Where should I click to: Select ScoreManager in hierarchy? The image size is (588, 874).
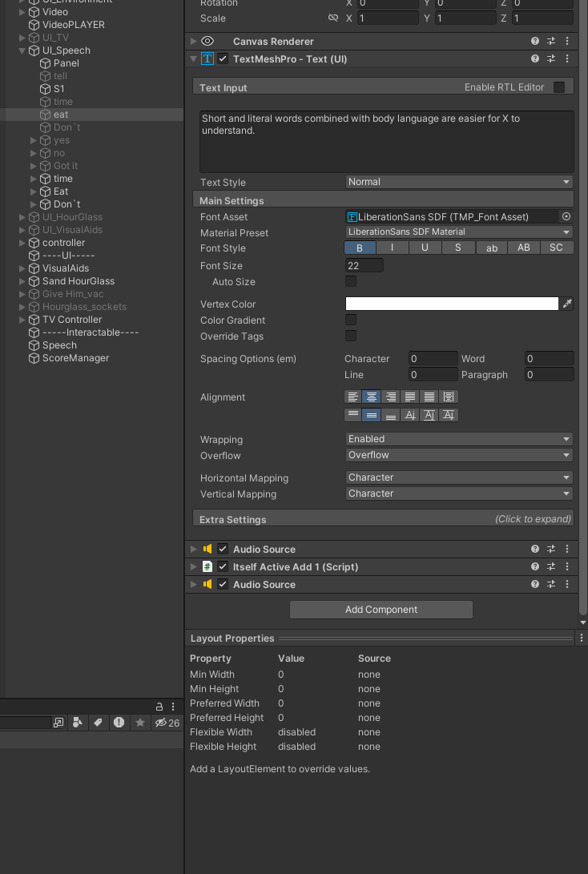coord(75,358)
